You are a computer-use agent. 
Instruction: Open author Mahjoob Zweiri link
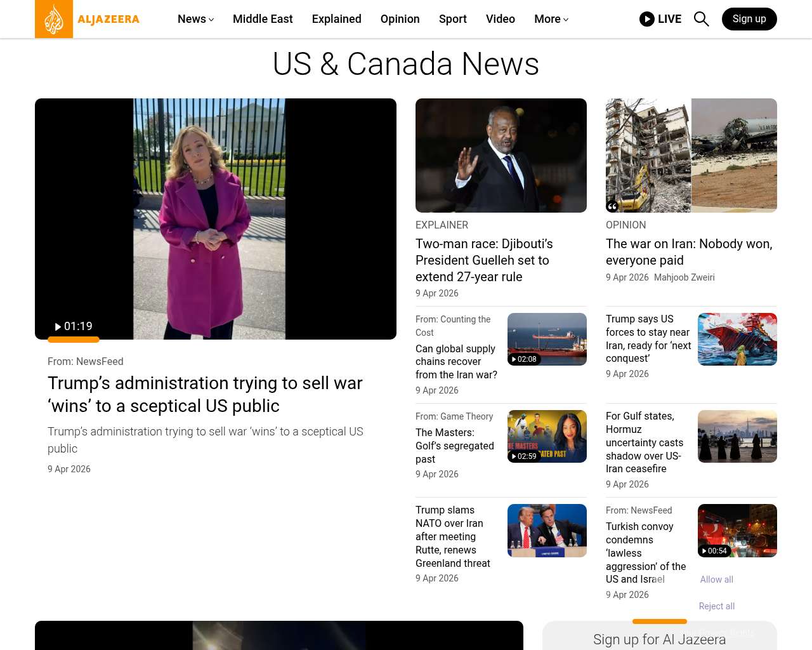(x=684, y=277)
